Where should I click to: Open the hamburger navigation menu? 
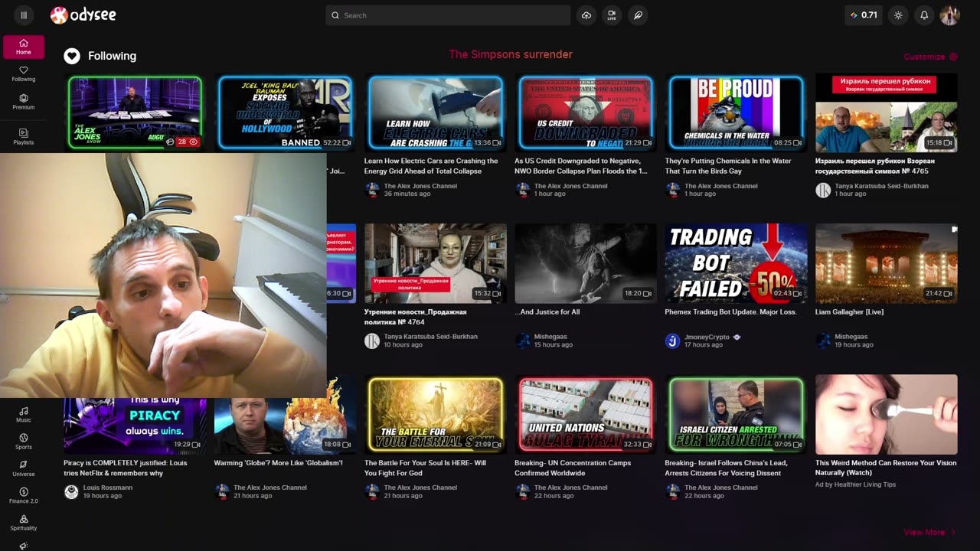point(24,15)
